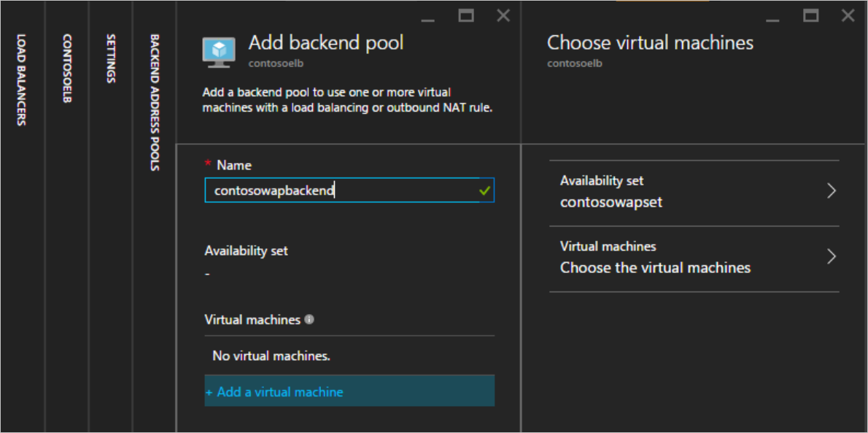This screenshot has width=868, height=433.
Task: Click the 'No virtual machines.' text
Action: pos(271,356)
